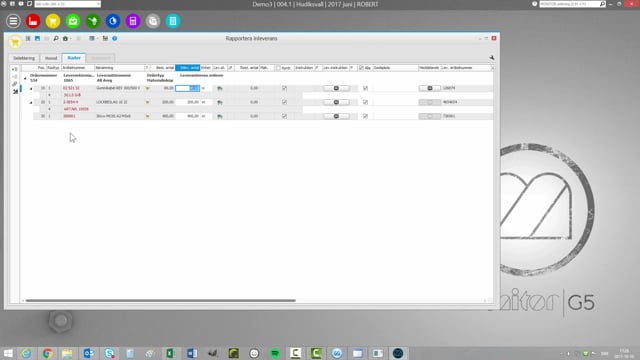Click the paperclip attachment icon in left sidebar
Viewport: 640px width, 360px height.
pos(15,84)
